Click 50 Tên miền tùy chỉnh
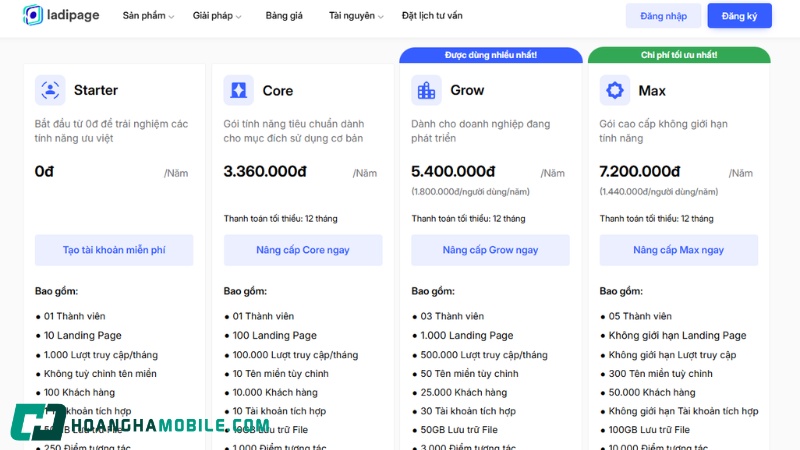The height and width of the screenshot is (450, 800). pyautogui.click(x=469, y=373)
